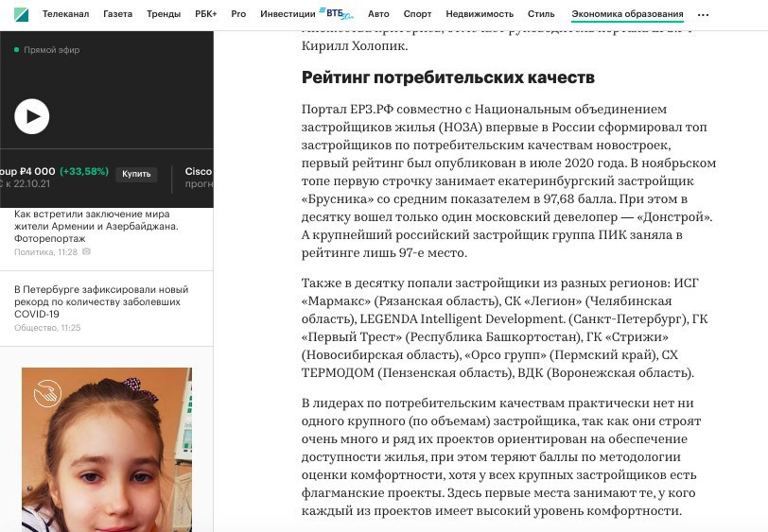Click the photo gallery camera icon
The image size is (768, 532).
tap(86, 251)
